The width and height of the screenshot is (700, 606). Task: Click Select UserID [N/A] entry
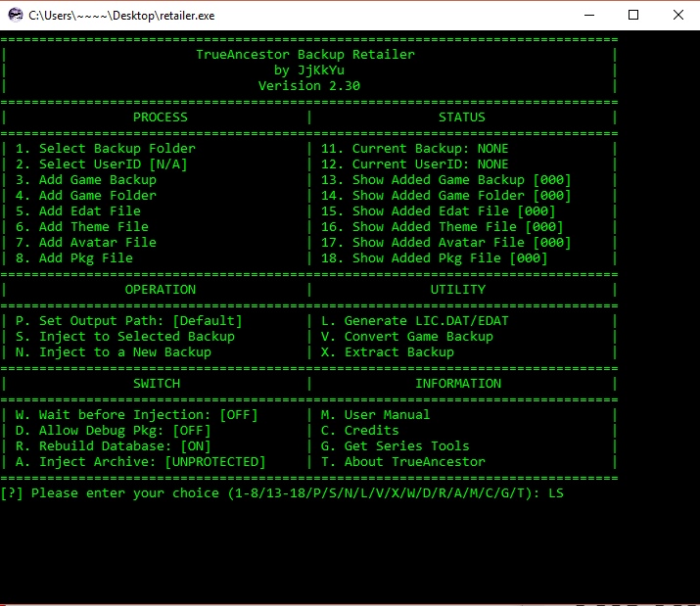[x=101, y=163]
